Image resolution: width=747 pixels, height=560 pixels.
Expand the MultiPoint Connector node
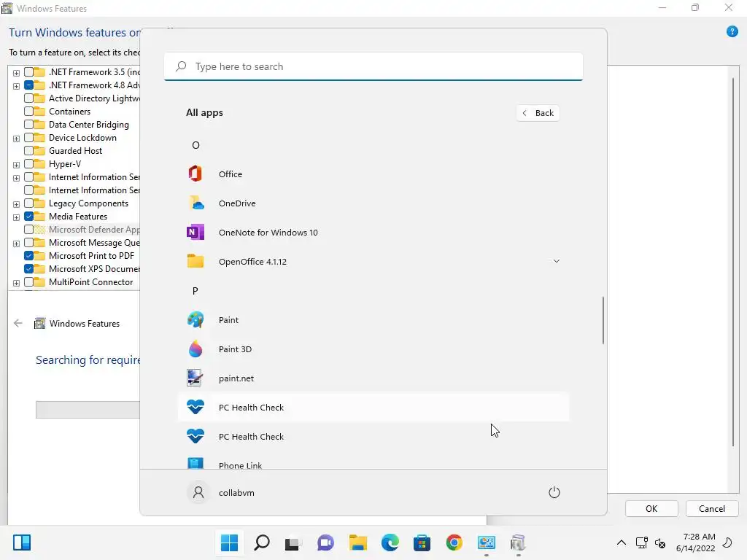coord(16,283)
